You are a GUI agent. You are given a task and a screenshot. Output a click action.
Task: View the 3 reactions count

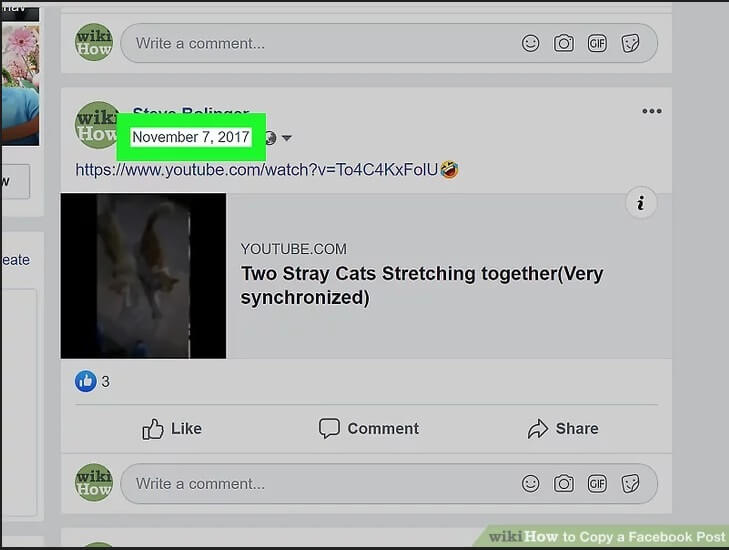click(106, 382)
